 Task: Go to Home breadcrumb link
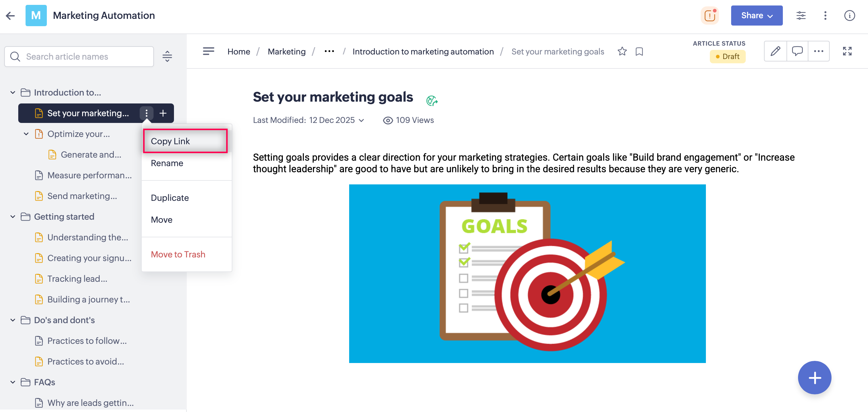pyautogui.click(x=238, y=52)
